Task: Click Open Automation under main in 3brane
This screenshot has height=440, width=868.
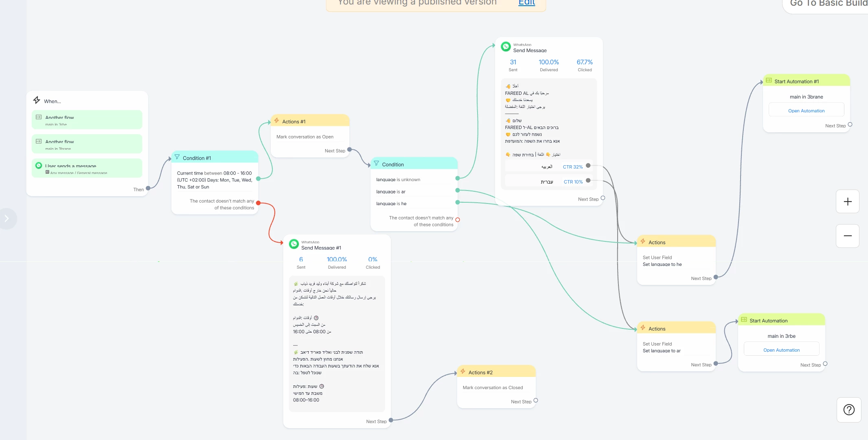Action: pos(806,111)
